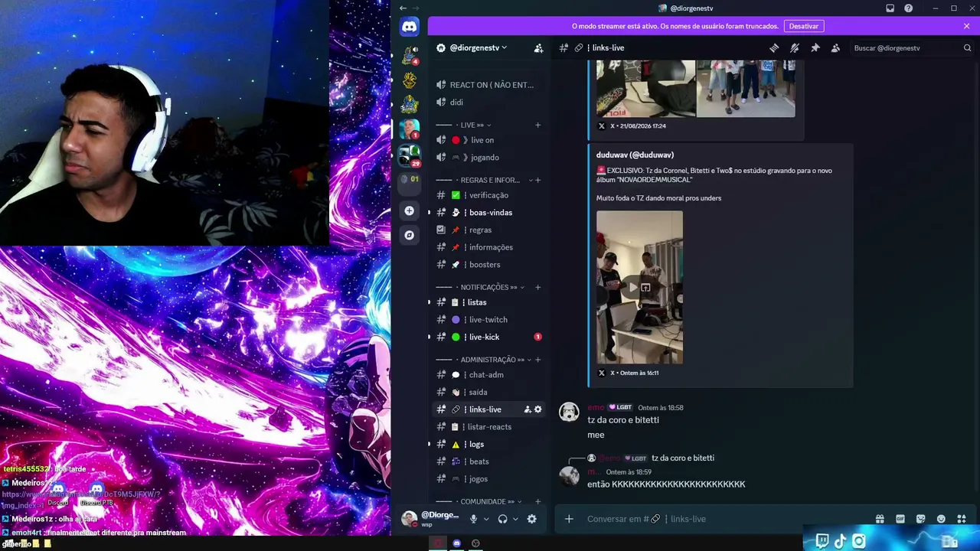Image resolution: width=980 pixels, height=551 pixels.
Task: Open user profile panel @Diorge...
Action: (x=431, y=519)
